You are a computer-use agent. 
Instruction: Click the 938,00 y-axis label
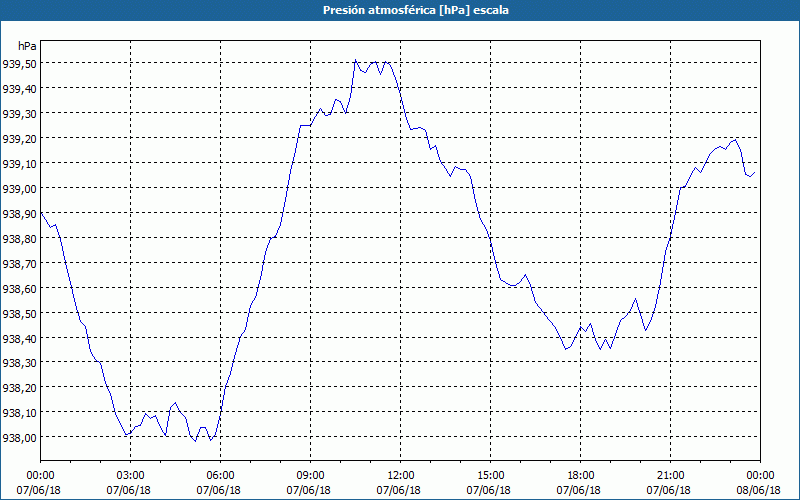[19, 437]
